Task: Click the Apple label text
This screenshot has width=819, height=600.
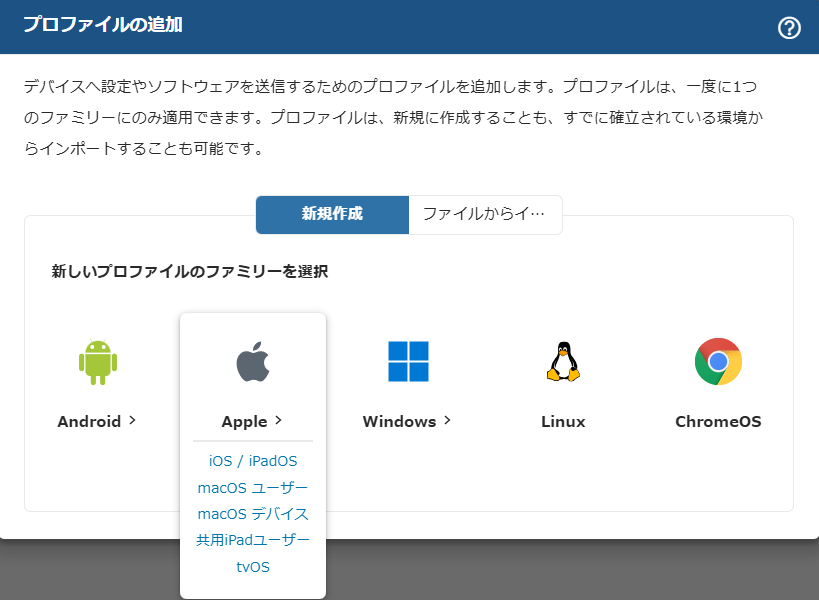Action: (x=244, y=422)
